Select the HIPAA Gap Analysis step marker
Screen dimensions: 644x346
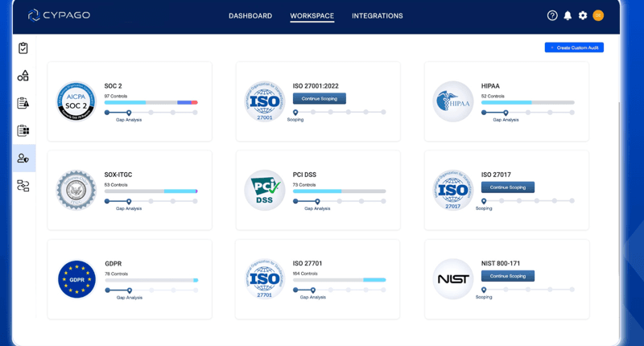(506, 113)
